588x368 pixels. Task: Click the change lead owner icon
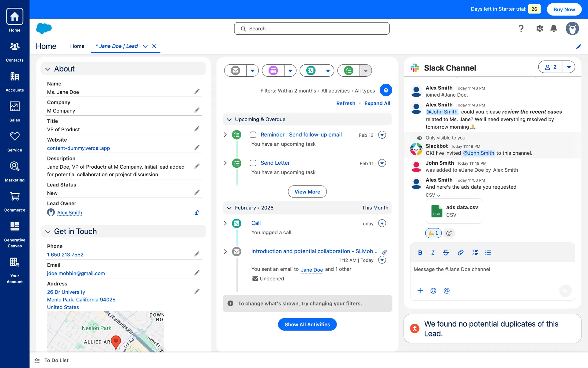click(x=197, y=213)
